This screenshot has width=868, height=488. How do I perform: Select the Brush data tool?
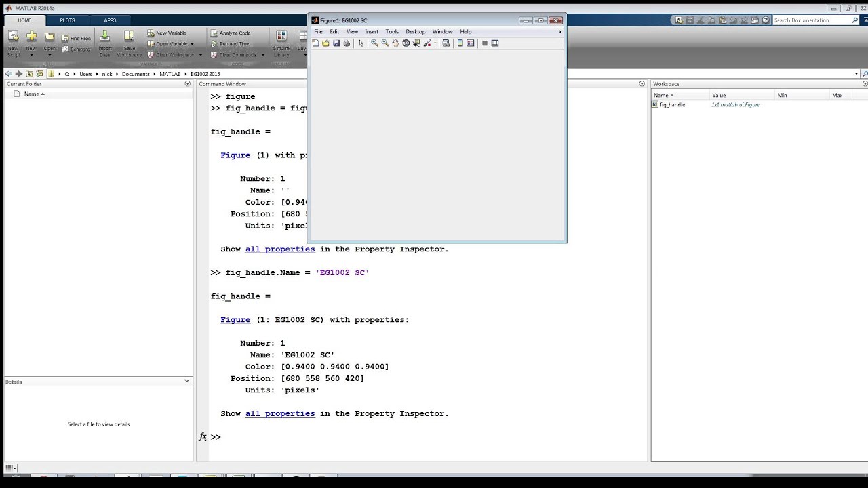point(427,43)
